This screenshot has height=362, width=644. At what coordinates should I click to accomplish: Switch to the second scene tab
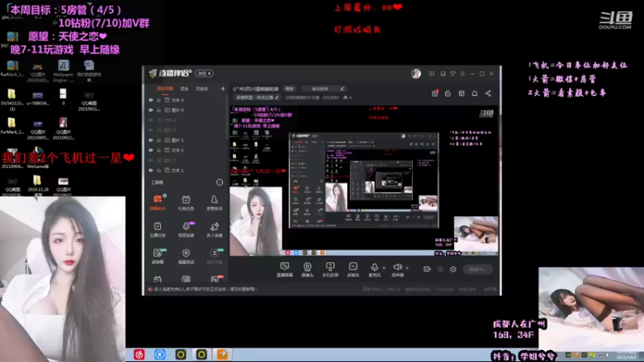tap(184, 88)
